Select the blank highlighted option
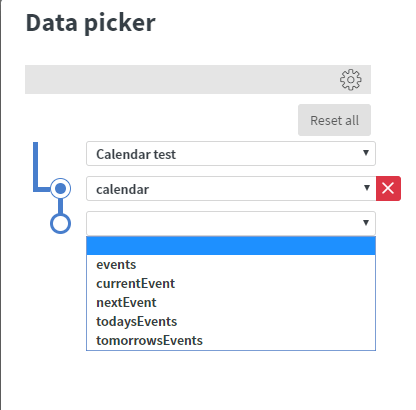416x410 pixels. pyautogui.click(x=231, y=246)
